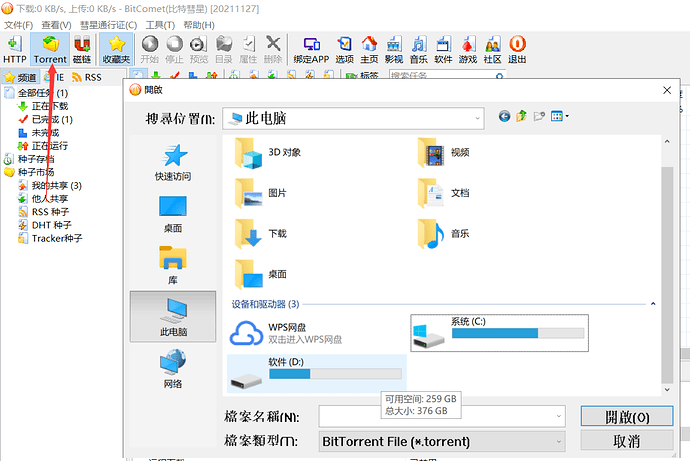690x461 pixels.
Task: Select the All Tasks (全部任务) tree item
Action: click(36, 93)
